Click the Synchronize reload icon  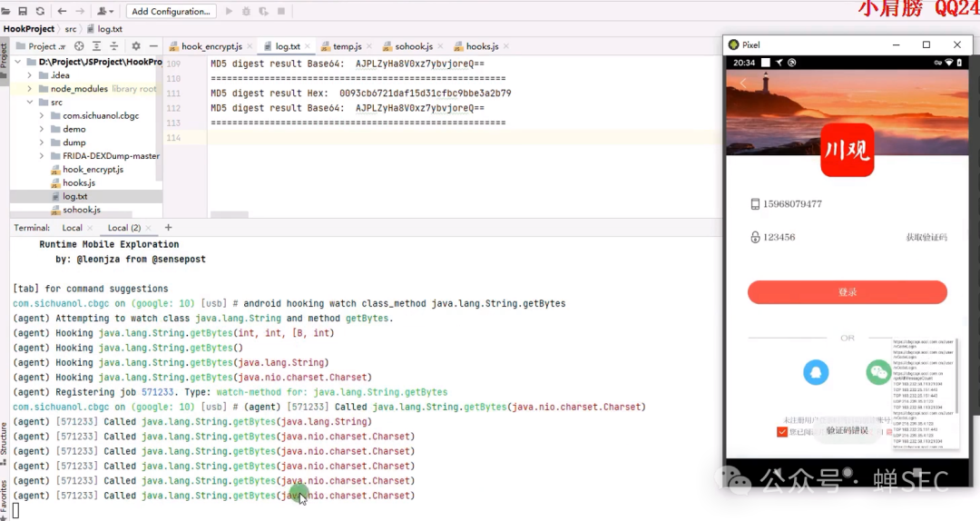40,11
